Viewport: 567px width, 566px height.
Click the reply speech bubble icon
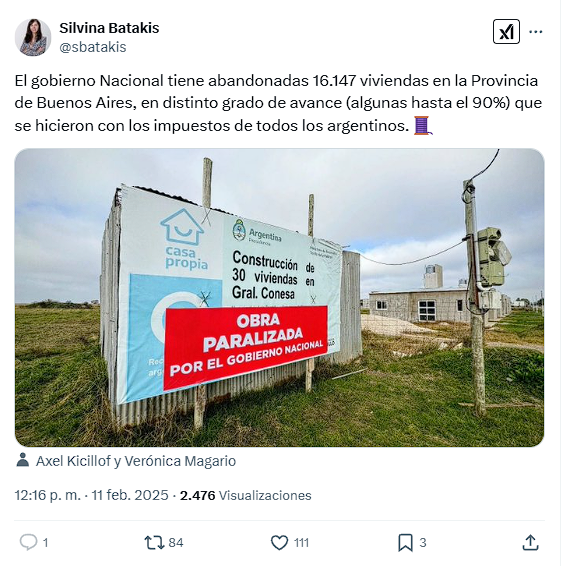pos(28,542)
